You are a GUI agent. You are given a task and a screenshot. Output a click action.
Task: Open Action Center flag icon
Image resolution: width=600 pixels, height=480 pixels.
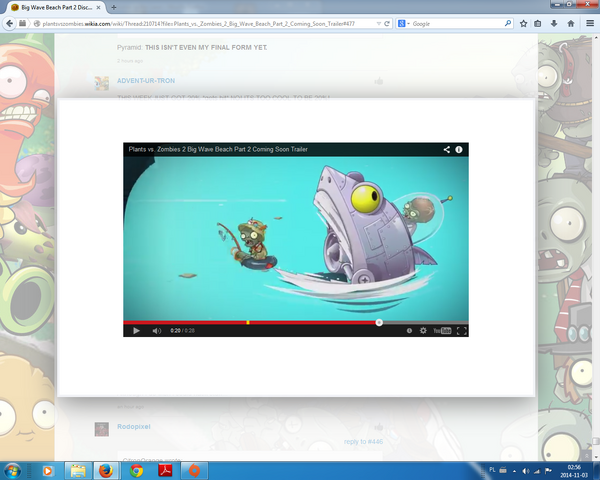pos(548,471)
